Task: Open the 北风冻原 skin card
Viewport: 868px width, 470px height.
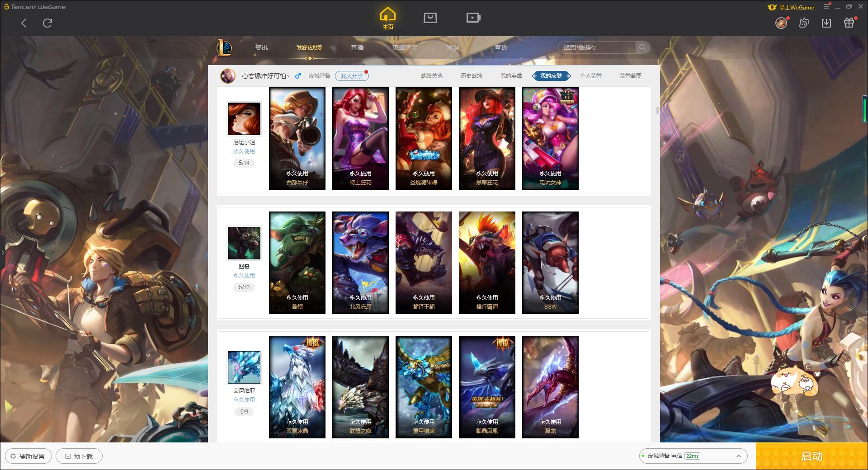Action: click(360, 263)
